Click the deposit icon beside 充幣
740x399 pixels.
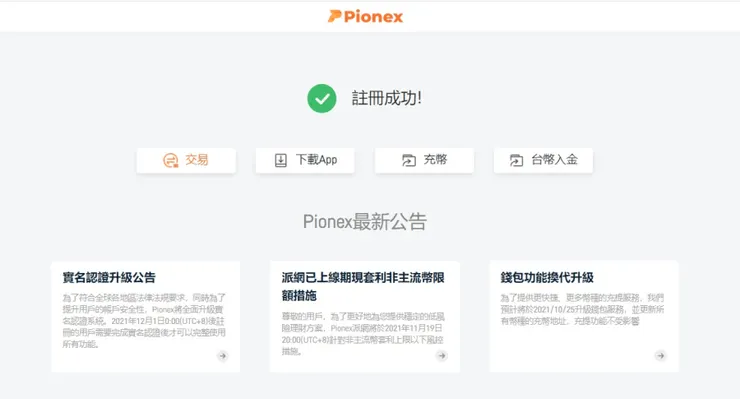[409, 161]
